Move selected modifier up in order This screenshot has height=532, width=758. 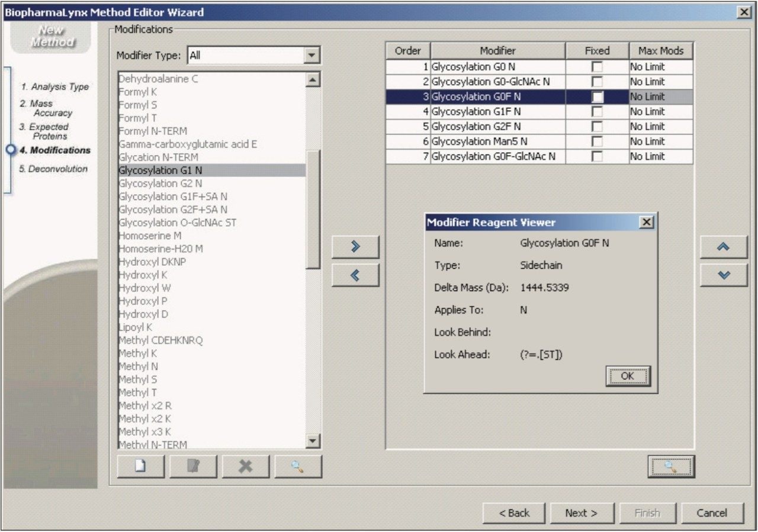pos(724,247)
